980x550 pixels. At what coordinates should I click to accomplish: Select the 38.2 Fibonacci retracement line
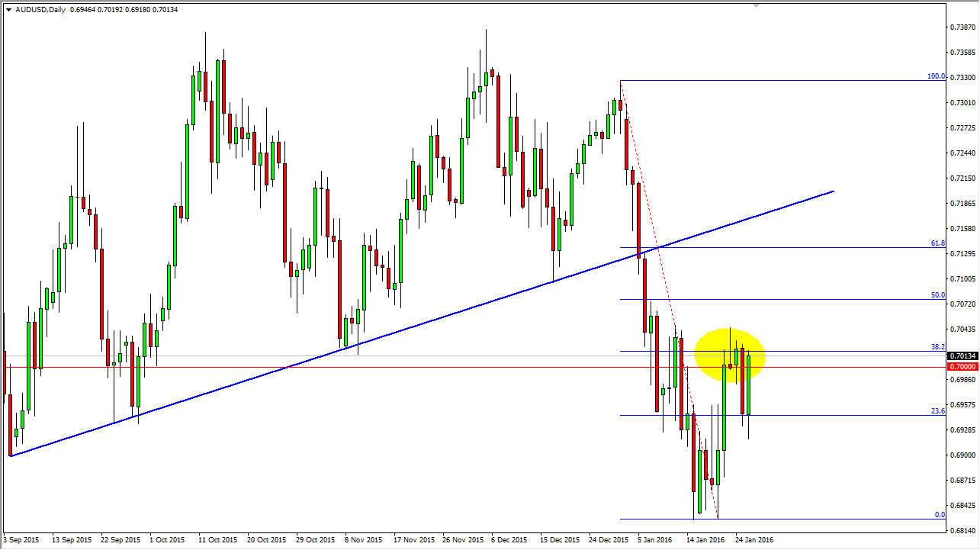778,351
